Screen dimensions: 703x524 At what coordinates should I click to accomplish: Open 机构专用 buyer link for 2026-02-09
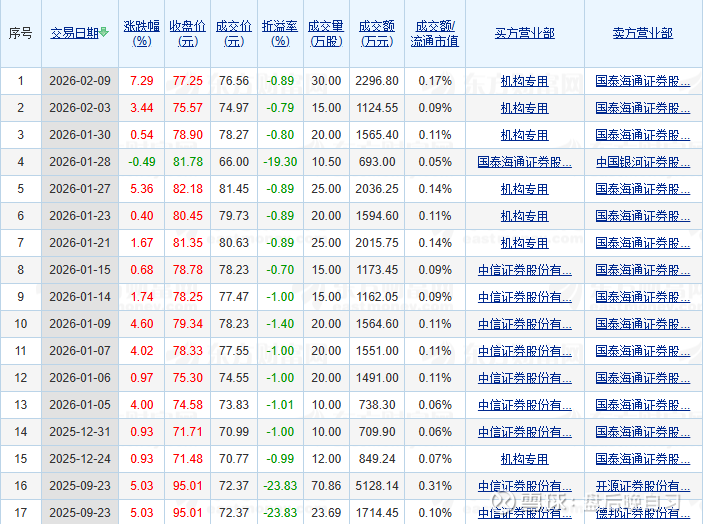point(525,81)
